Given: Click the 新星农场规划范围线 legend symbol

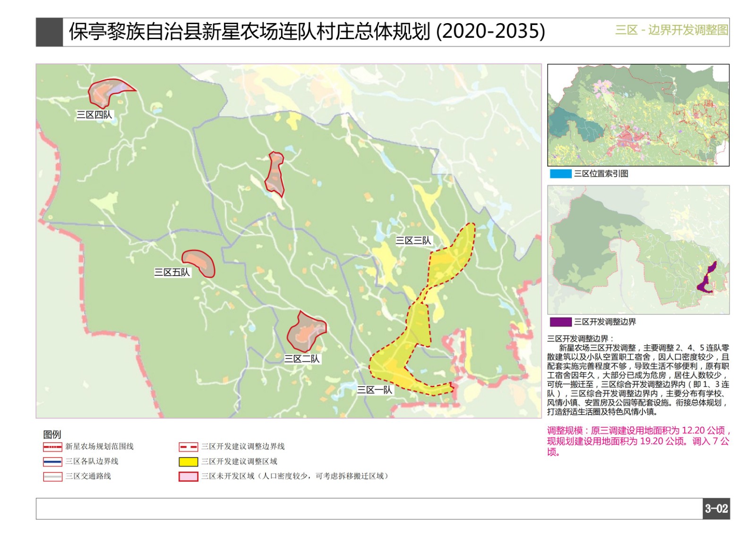Looking at the screenshot, I should coord(52,447).
